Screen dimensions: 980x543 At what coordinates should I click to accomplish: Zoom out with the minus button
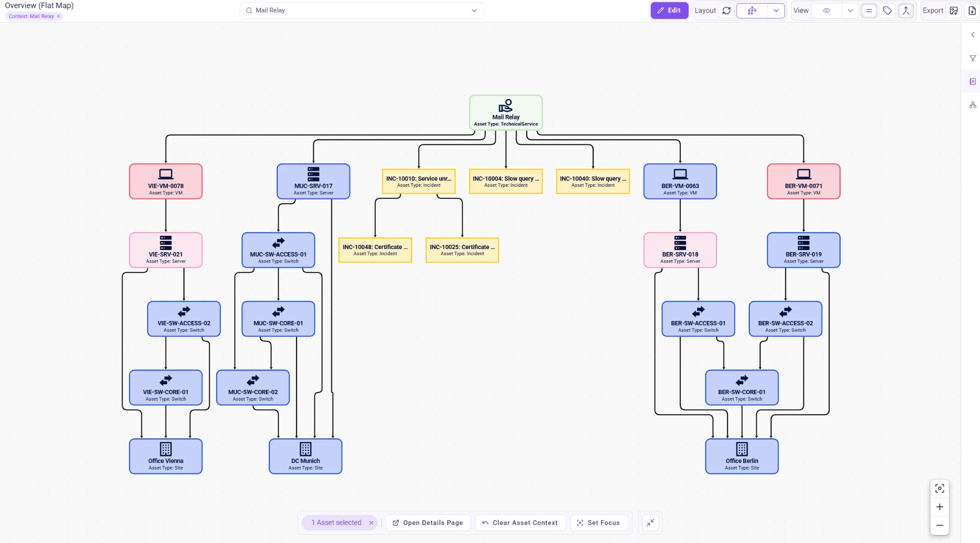coord(939,525)
